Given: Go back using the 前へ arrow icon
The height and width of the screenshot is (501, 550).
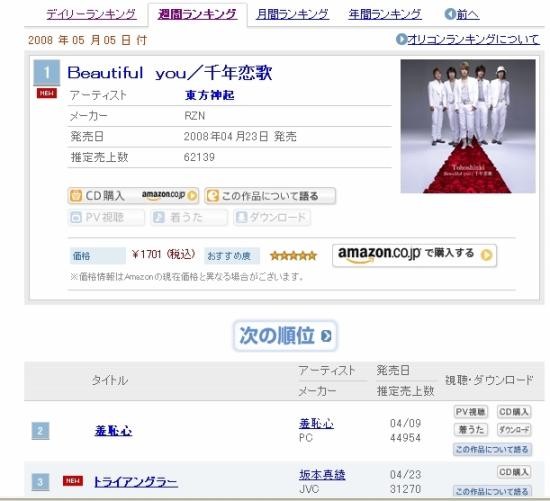Looking at the screenshot, I should (450, 14).
